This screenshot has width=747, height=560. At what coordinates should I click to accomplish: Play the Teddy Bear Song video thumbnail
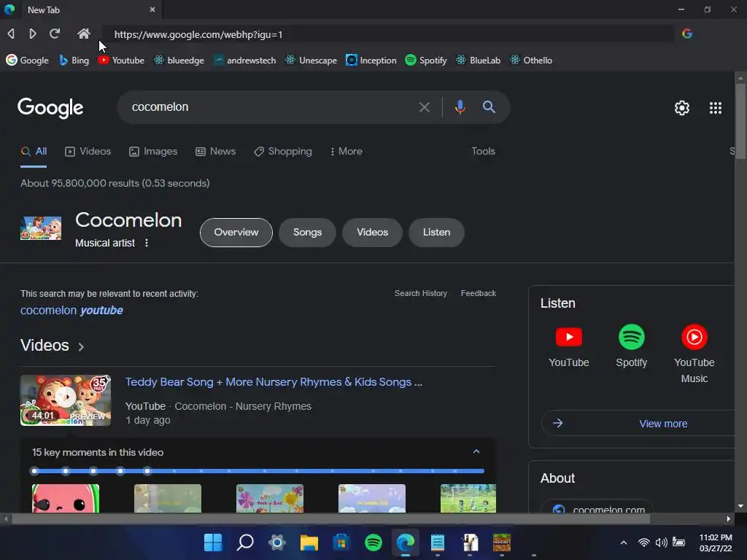point(66,400)
